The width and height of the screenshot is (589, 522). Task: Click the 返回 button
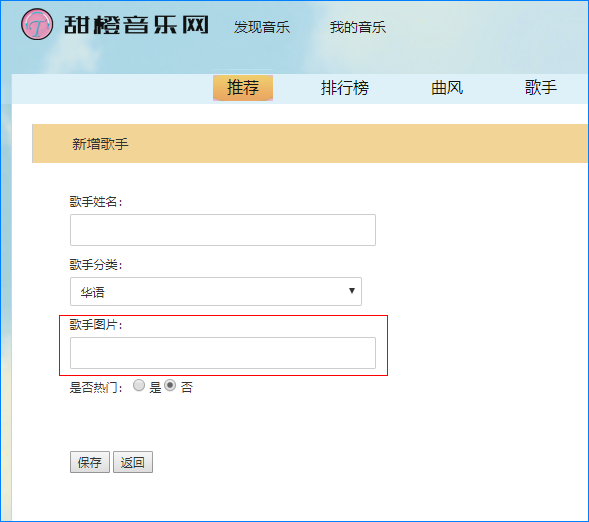point(133,462)
